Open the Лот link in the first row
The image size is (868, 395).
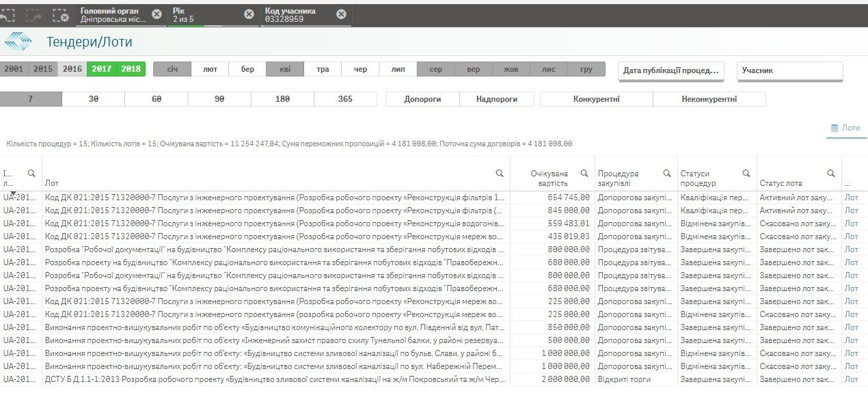(852, 197)
